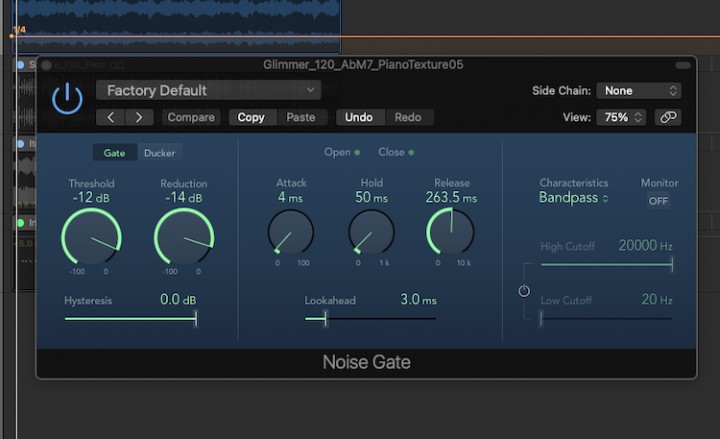
Task: Click the Low Cutoff slider handle
Action: (541, 318)
